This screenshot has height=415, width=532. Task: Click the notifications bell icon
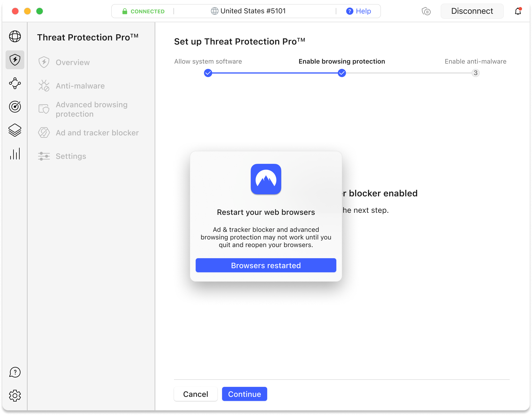coord(518,11)
